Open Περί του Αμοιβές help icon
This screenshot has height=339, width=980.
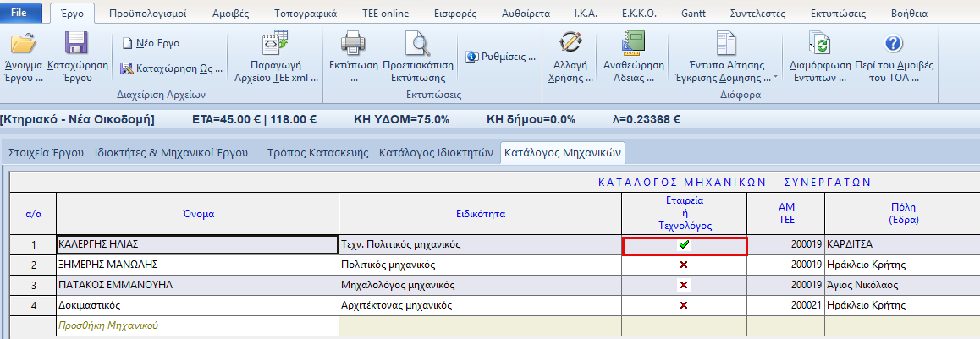point(894,45)
